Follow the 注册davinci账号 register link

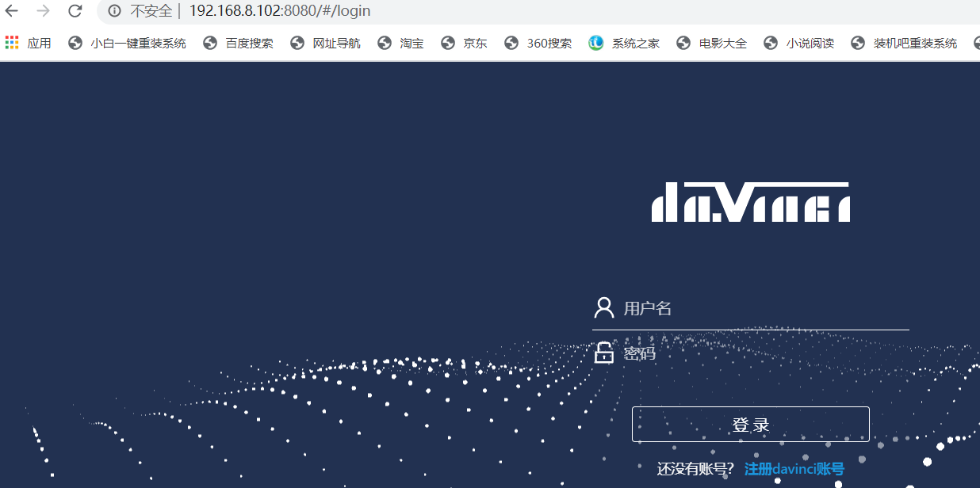coord(794,469)
